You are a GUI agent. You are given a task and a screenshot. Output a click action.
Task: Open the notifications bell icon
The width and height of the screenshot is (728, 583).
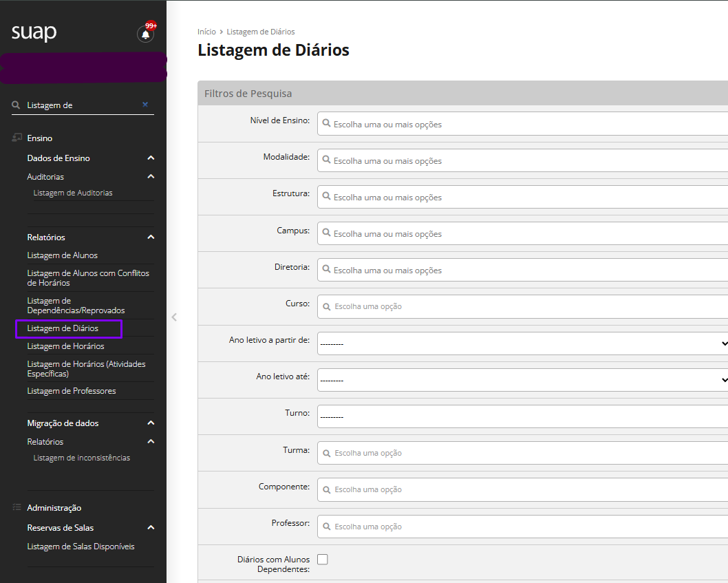click(x=145, y=34)
